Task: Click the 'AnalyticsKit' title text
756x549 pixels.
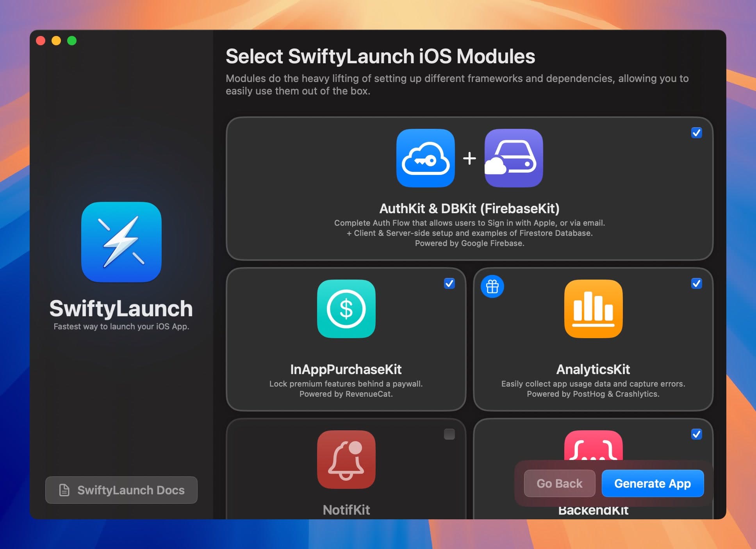Action: coord(593,369)
